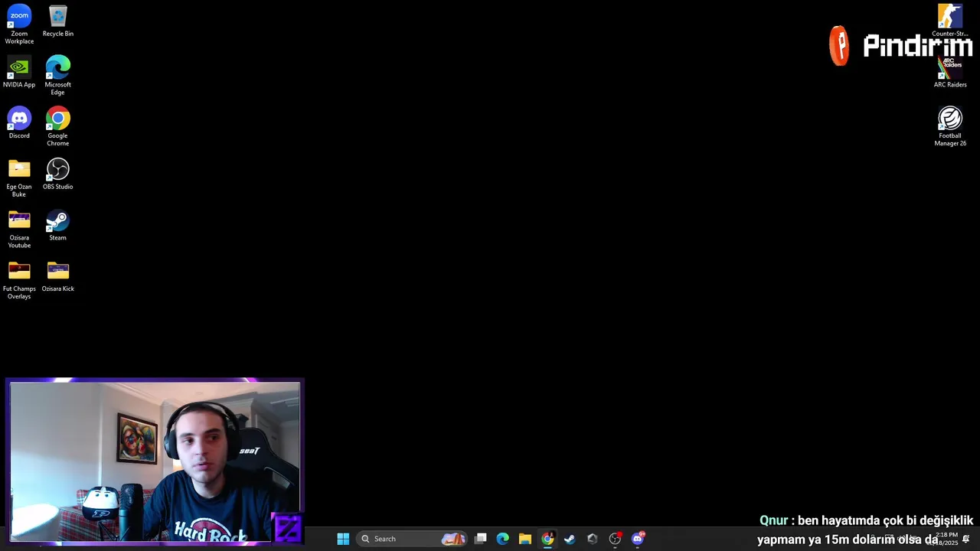Open the Steam desktop shortcut
980x551 pixels.
point(57,226)
